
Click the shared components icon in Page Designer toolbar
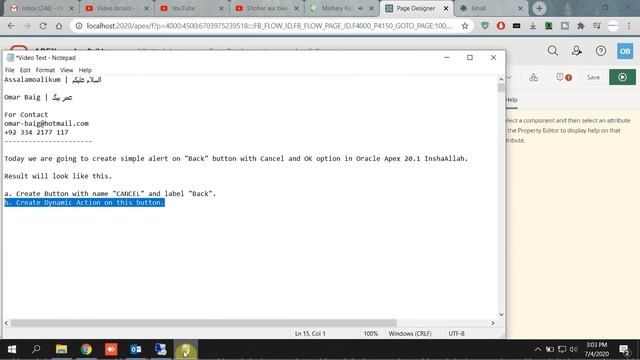533,77
